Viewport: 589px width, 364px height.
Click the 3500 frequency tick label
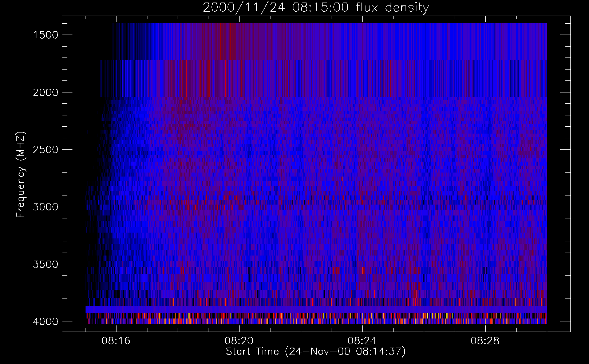tap(46, 264)
